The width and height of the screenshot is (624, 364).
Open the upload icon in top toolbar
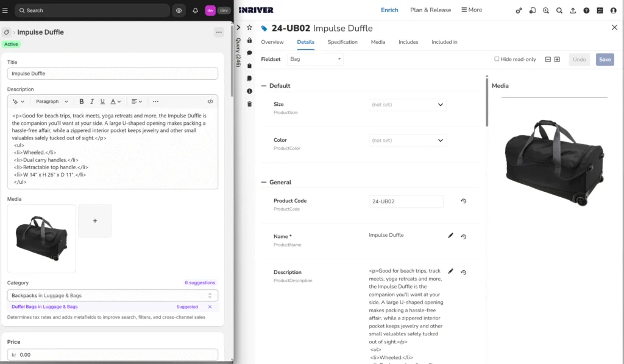(x=573, y=10)
